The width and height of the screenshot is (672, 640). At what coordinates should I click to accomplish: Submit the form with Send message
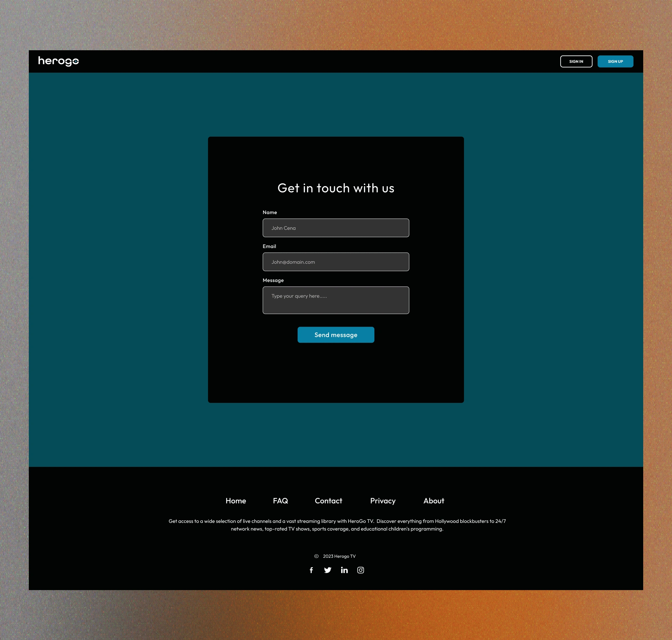pyautogui.click(x=336, y=335)
